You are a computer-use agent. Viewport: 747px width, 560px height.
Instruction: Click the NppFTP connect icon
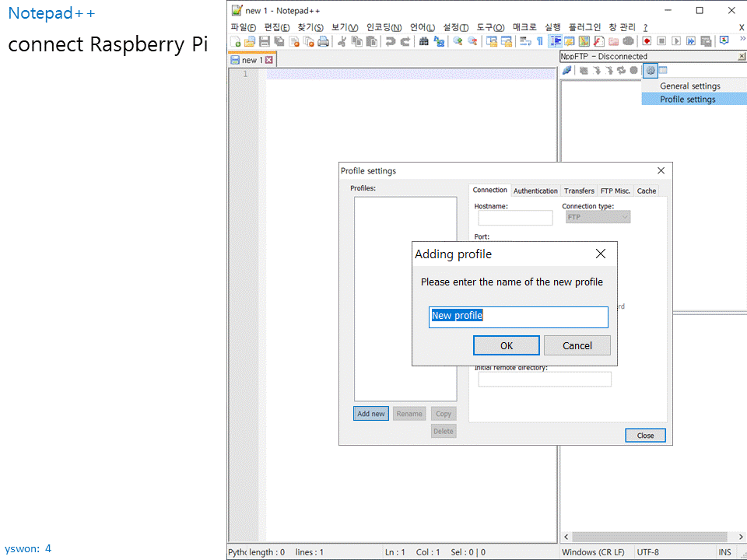[x=567, y=71]
